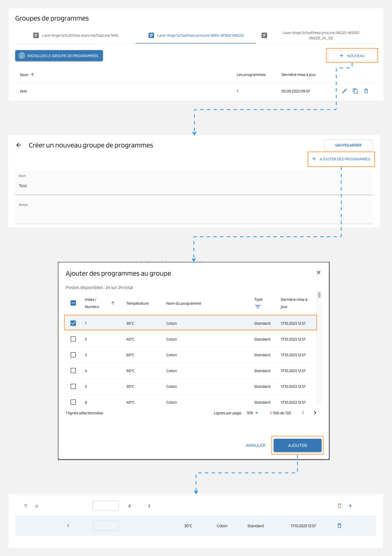Uncheck the program 1 checkbox
This screenshot has height=556, width=392.
(x=73, y=323)
